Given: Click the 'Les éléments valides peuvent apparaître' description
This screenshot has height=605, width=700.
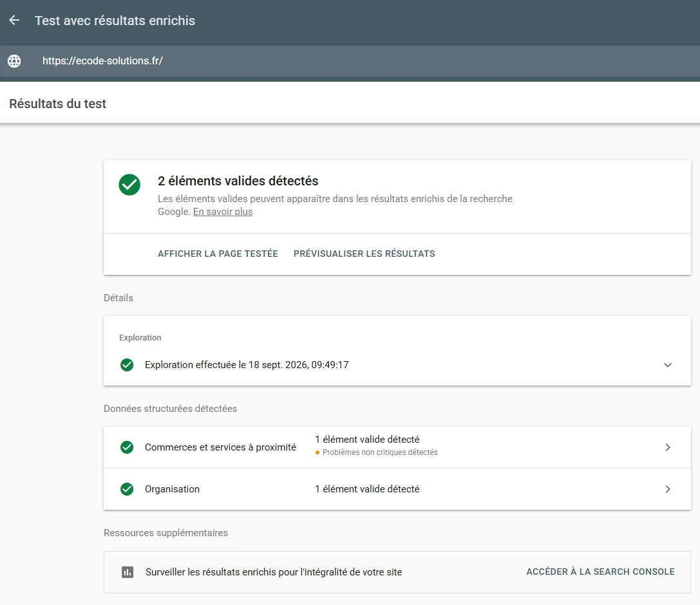Looking at the screenshot, I should [x=335, y=205].
